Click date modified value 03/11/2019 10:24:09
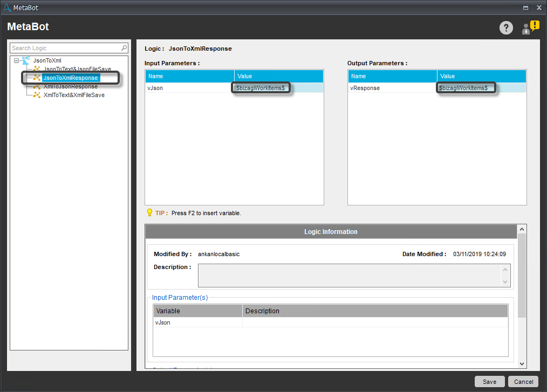The width and height of the screenshot is (547, 392). coord(480,254)
